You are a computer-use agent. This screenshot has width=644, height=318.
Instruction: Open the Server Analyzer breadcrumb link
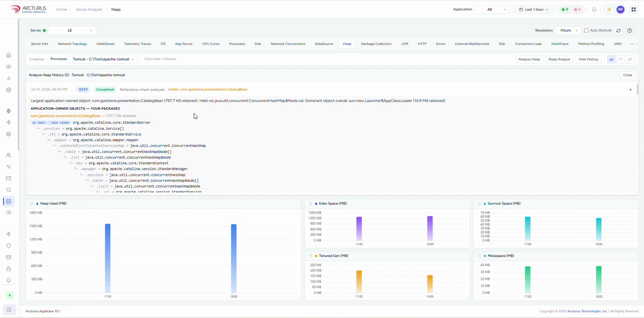coord(89,9)
